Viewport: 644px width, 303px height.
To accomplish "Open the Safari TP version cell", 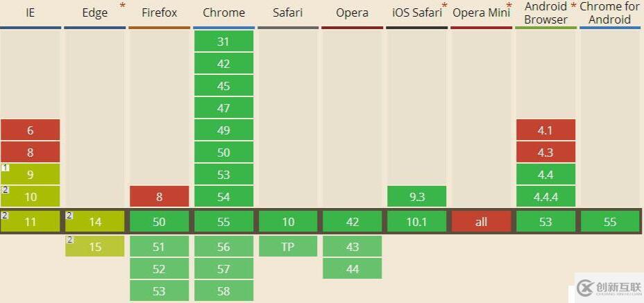I will click(288, 247).
